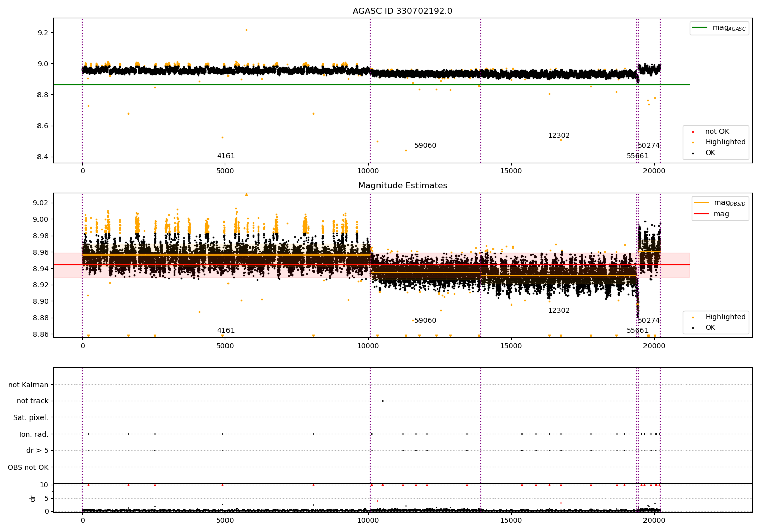The width and height of the screenshot is (760, 532).
Task: Click the 'Ion. rad.' row label
Action: coord(33,434)
